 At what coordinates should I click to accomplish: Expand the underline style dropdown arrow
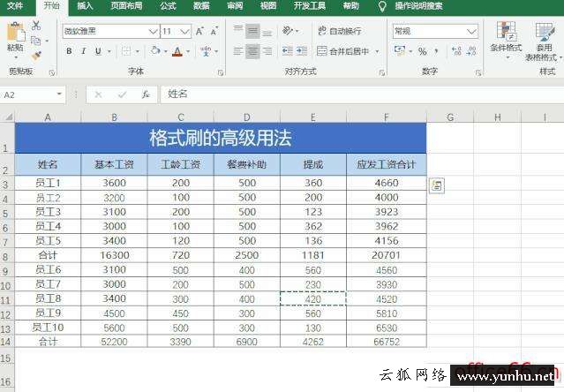tap(109, 52)
